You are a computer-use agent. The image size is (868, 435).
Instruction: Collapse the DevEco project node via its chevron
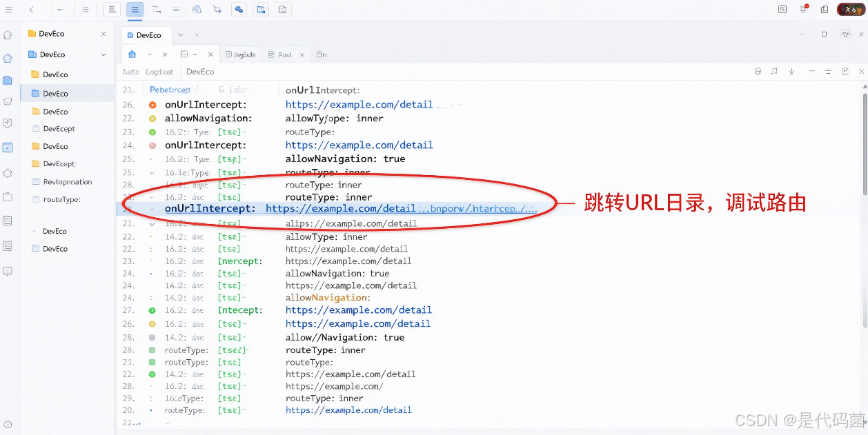[103, 54]
